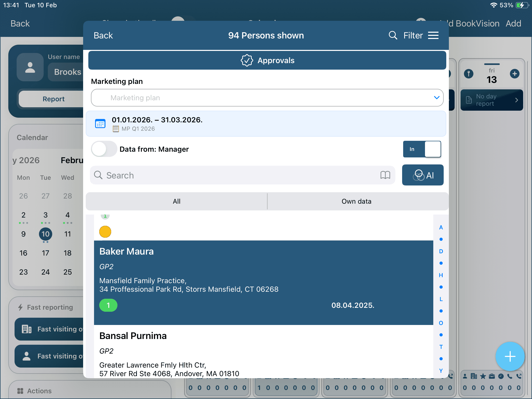Click the calendar icon beside date range
The width and height of the screenshot is (532, 399).
100,124
